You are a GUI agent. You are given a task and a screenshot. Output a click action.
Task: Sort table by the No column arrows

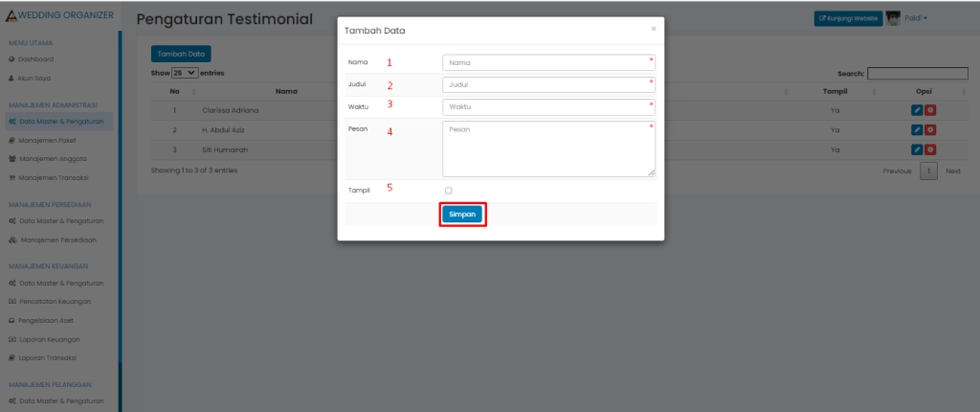tap(193, 92)
